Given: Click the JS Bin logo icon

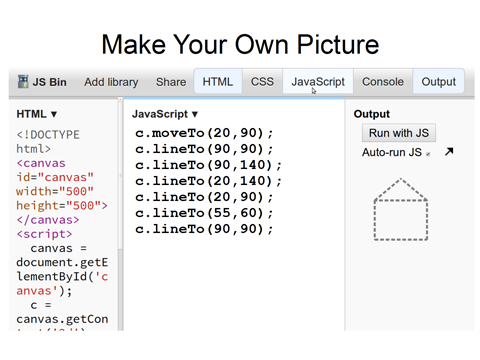Looking at the screenshot, I should (x=23, y=82).
